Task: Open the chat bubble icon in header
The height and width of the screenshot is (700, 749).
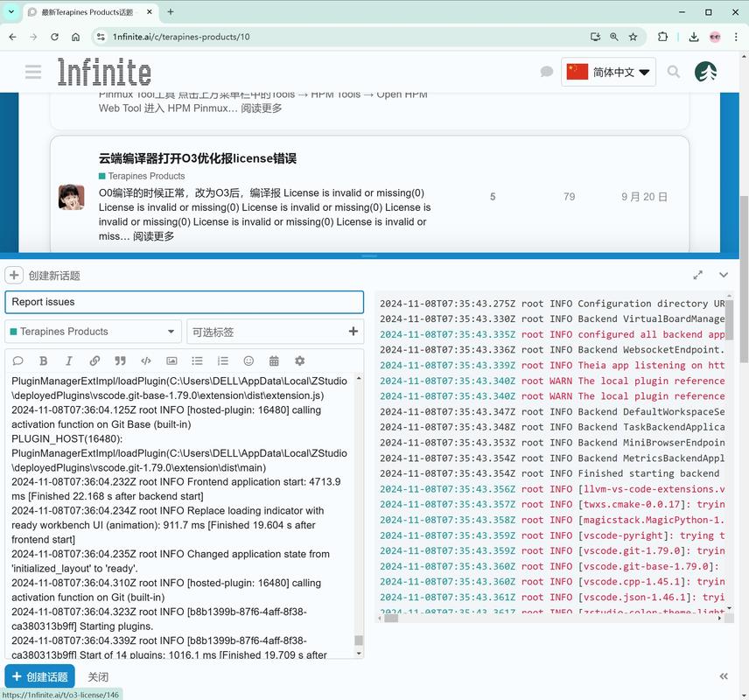Action: 547,72
